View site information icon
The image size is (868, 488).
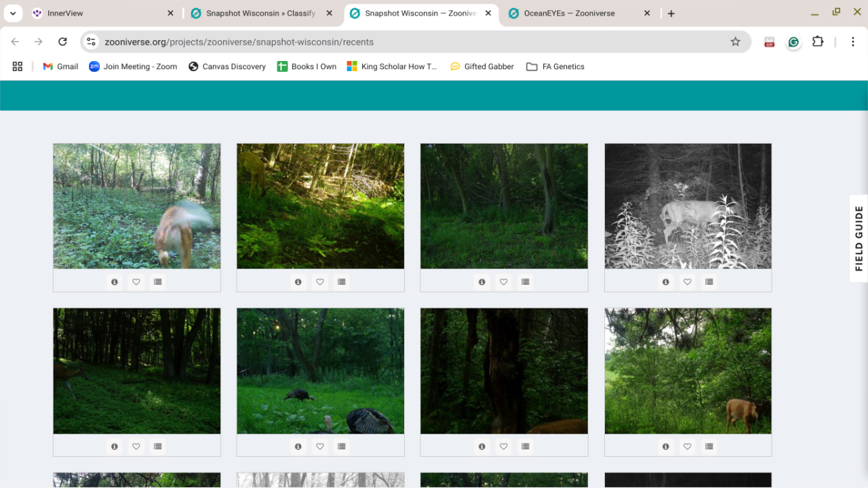pos(92,42)
